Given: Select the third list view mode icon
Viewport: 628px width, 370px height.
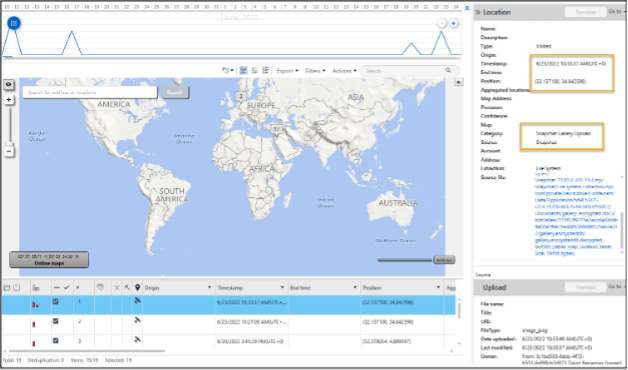Looking at the screenshot, I should pos(265,71).
